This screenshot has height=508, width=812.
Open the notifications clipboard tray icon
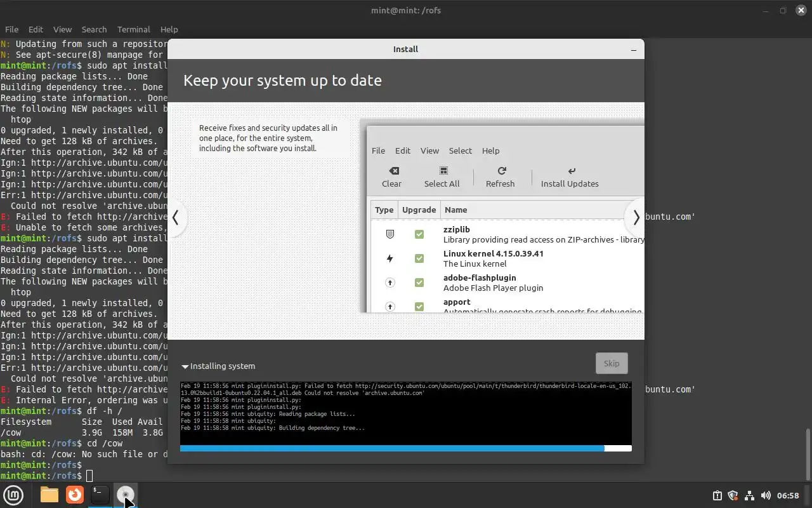click(717, 495)
